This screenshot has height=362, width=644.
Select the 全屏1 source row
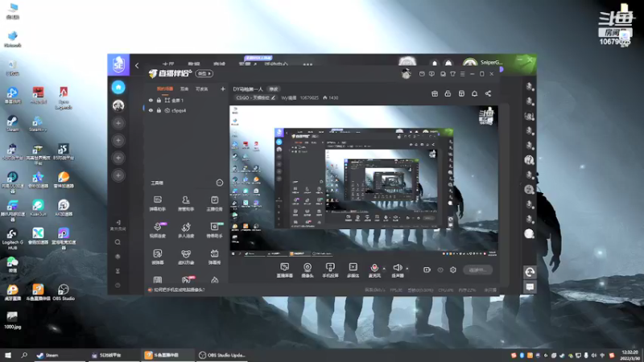tap(185, 100)
